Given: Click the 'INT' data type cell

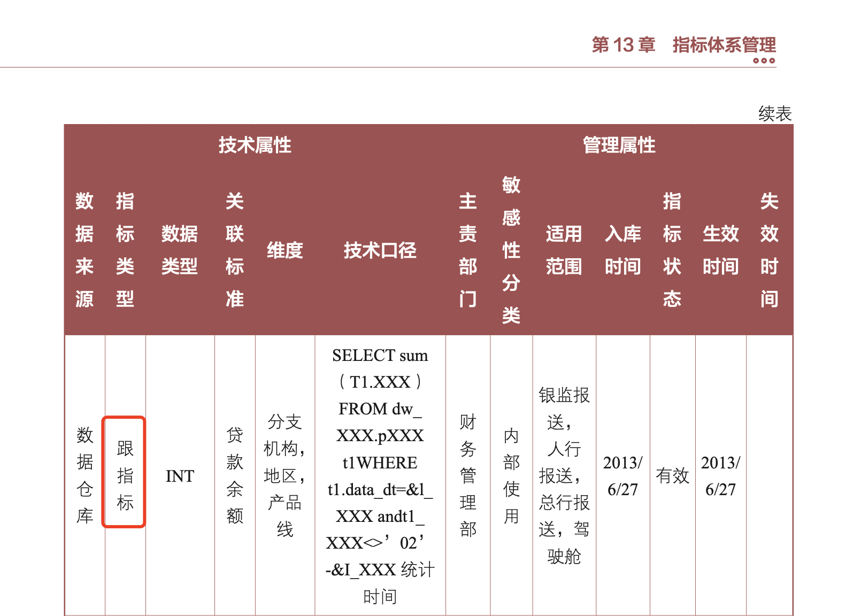Looking at the screenshot, I should (x=180, y=476).
